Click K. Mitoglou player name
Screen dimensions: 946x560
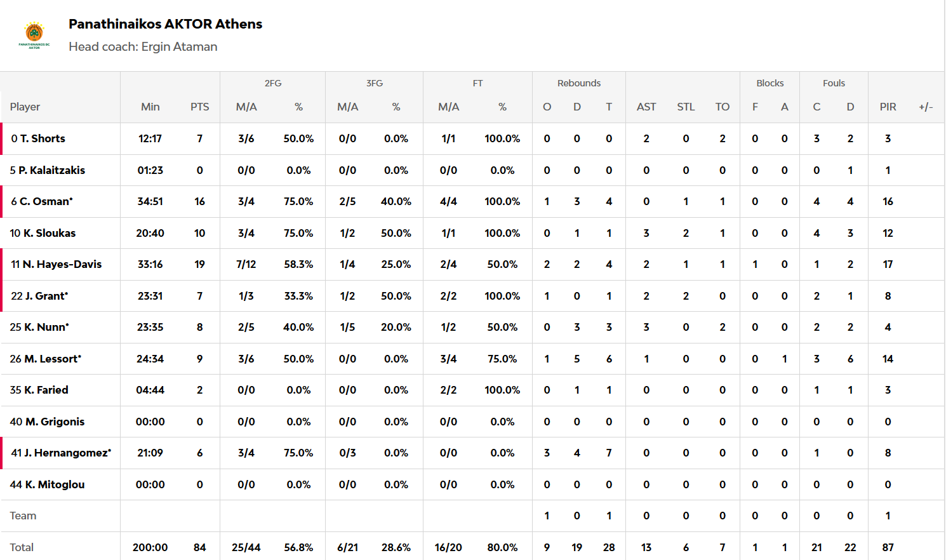(55, 484)
